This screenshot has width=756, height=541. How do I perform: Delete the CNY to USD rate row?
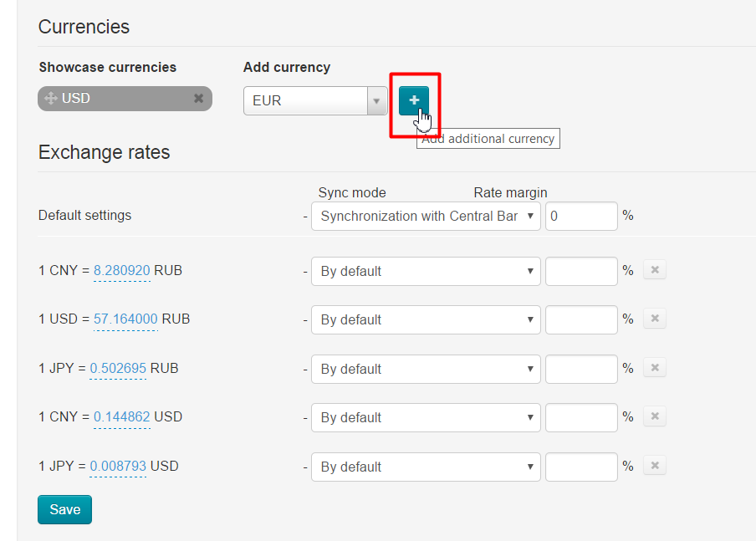(655, 416)
